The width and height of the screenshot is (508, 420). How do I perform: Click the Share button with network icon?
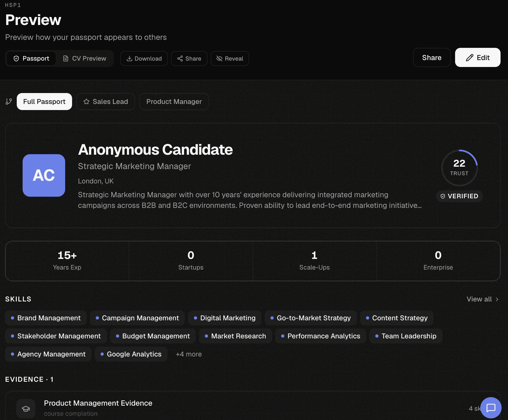click(x=189, y=58)
